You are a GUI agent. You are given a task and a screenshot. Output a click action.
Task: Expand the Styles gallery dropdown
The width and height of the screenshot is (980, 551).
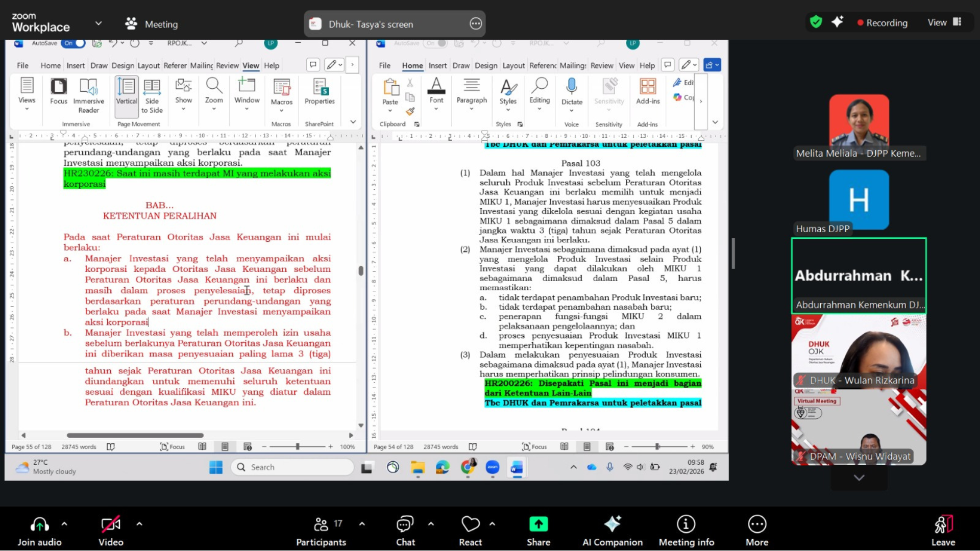(508, 94)
